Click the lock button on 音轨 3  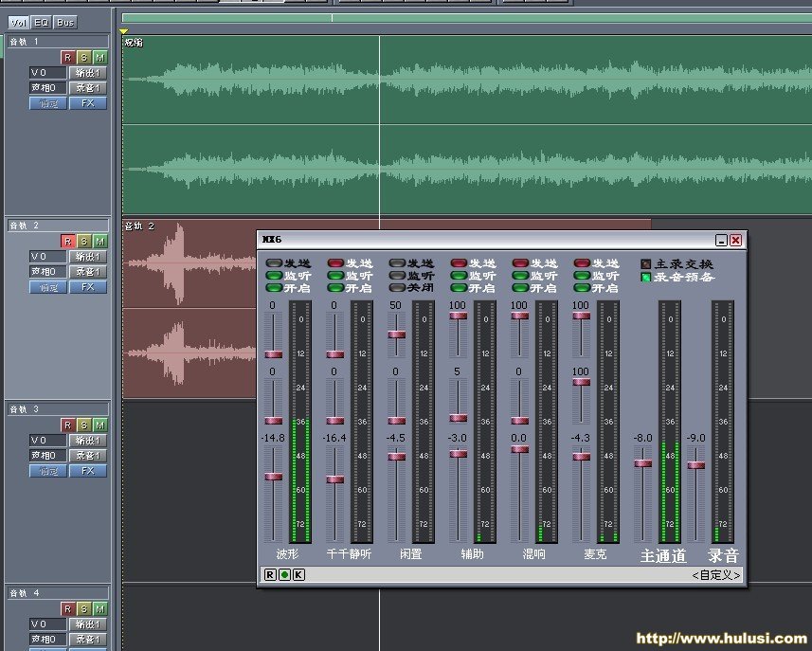48,471
